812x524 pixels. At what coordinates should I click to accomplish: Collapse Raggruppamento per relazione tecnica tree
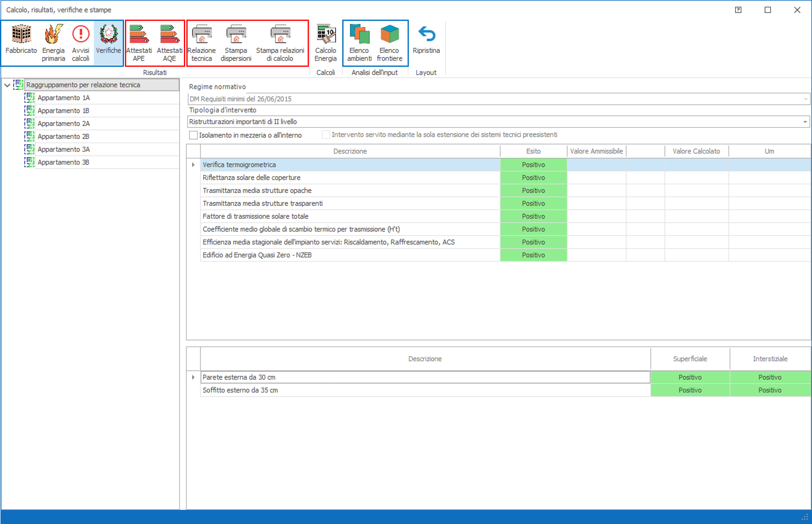tap(7, 85)
